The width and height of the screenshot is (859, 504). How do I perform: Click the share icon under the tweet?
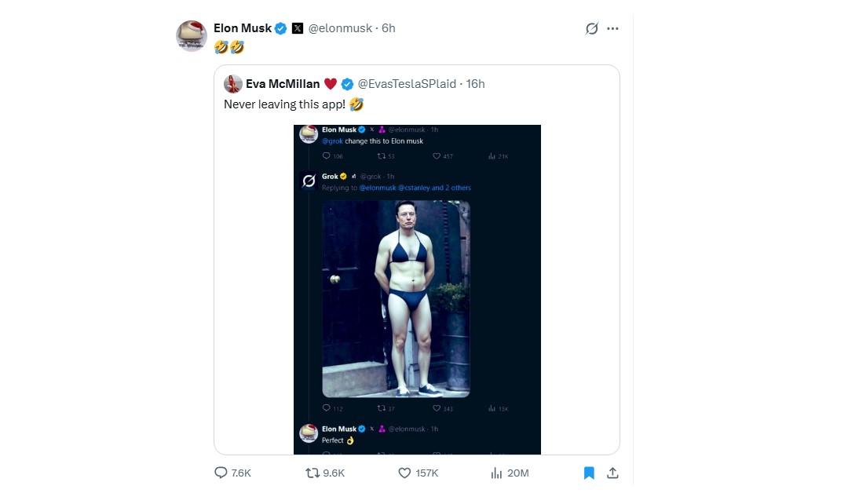612,473
